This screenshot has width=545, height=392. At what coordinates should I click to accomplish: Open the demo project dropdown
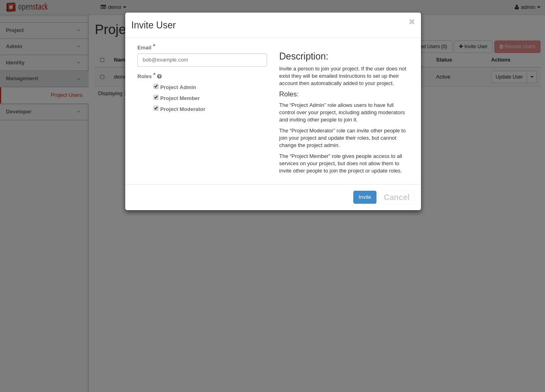tap(113, 7)
